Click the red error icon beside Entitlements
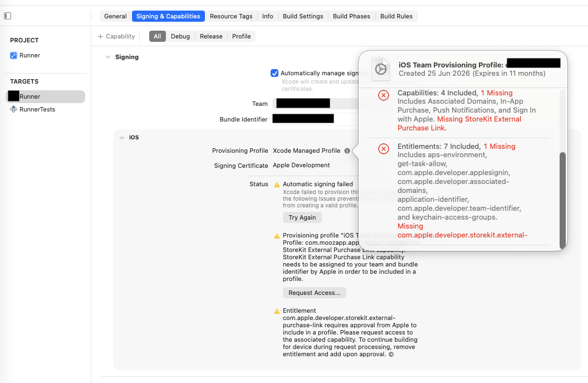 tap(383, 149)
